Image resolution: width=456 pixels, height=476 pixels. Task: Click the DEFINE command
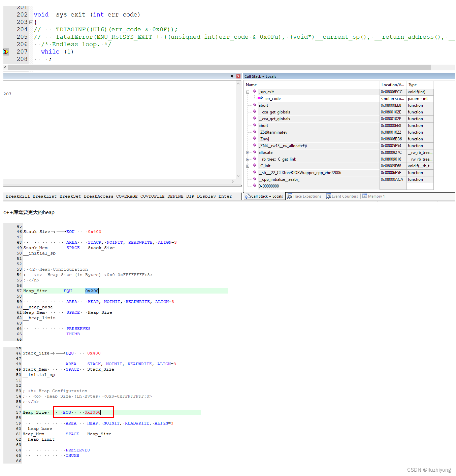point(175,196)
